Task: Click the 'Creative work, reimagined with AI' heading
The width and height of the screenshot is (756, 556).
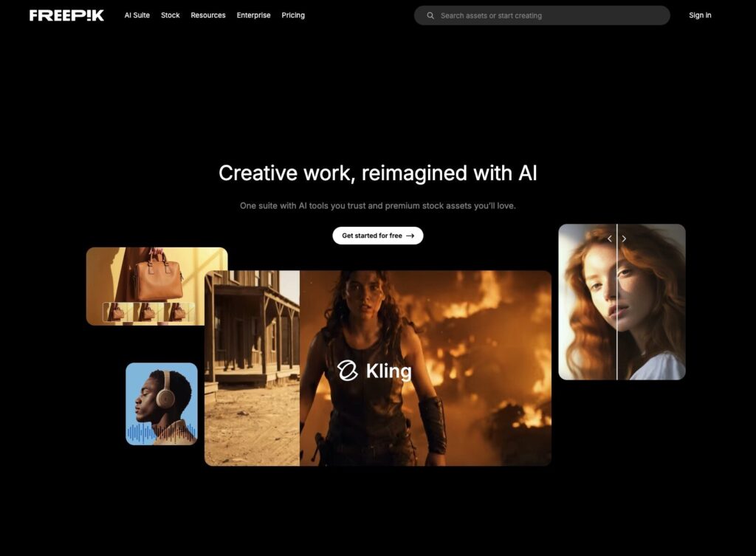Action: pos(377,173)
